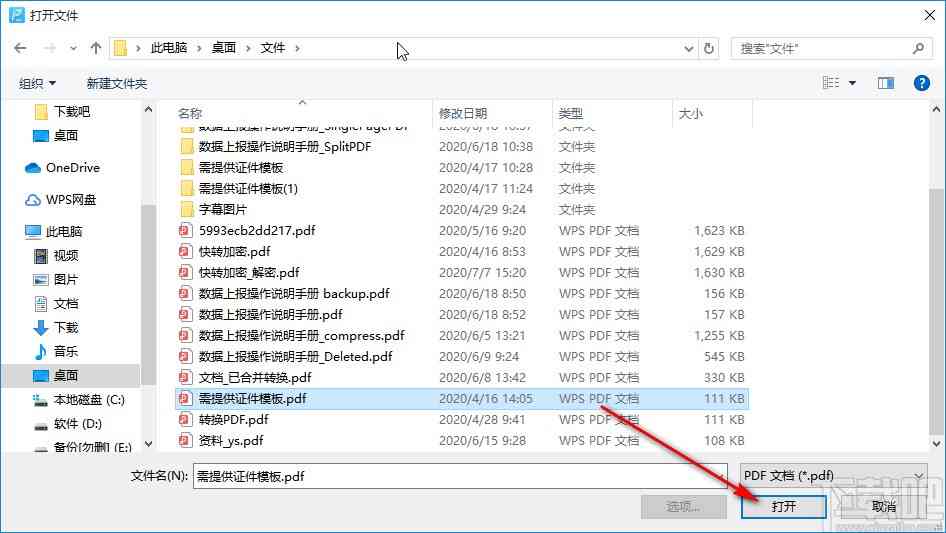Select file 数据上报操作说明手册 backup.pdf
The image size is (946, 533).
[294, 294]
